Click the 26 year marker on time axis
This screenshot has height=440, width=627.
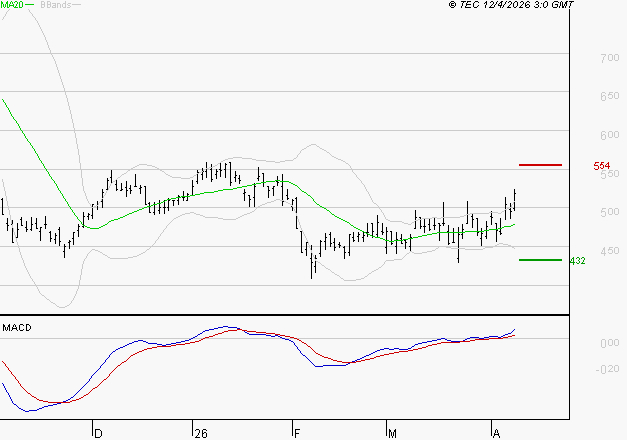point(201,433)
